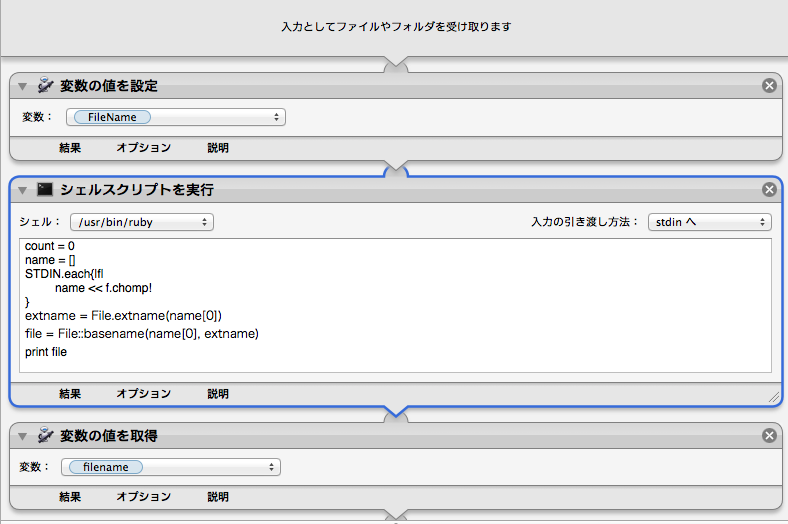The image size is (788, 524).
Task: Show 説明 for 変数の値を設定
Action: [x=218, y=148]
